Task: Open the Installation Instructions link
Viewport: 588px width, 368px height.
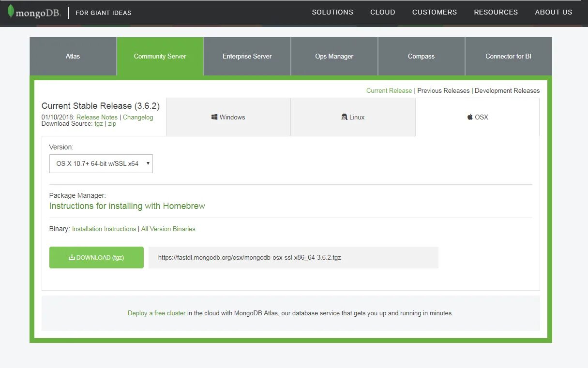Action: (x=104, y=229)
